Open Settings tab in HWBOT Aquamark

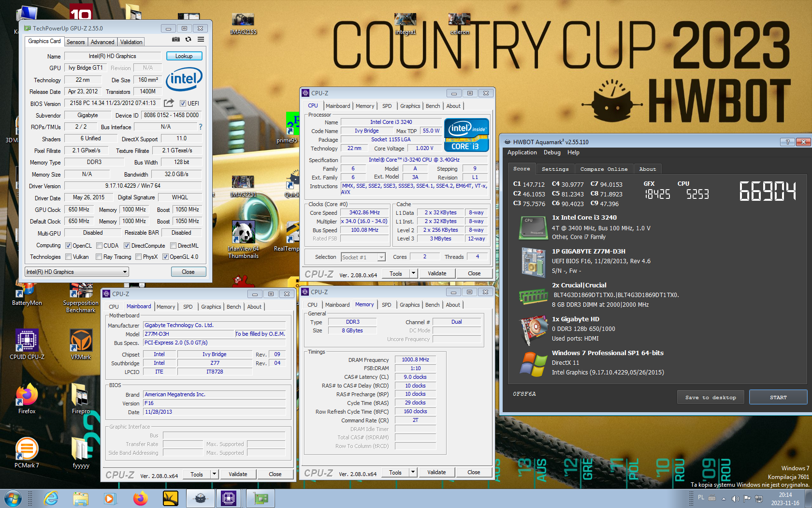coord(555,169)
